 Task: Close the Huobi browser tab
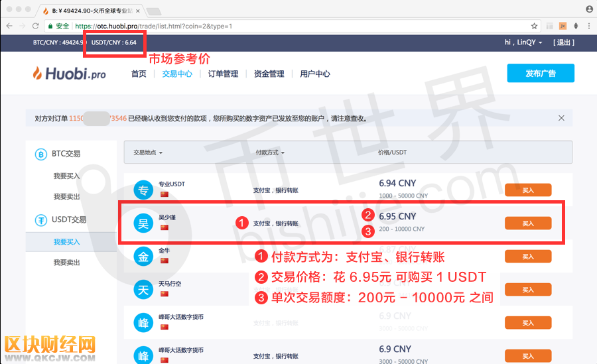138,11
